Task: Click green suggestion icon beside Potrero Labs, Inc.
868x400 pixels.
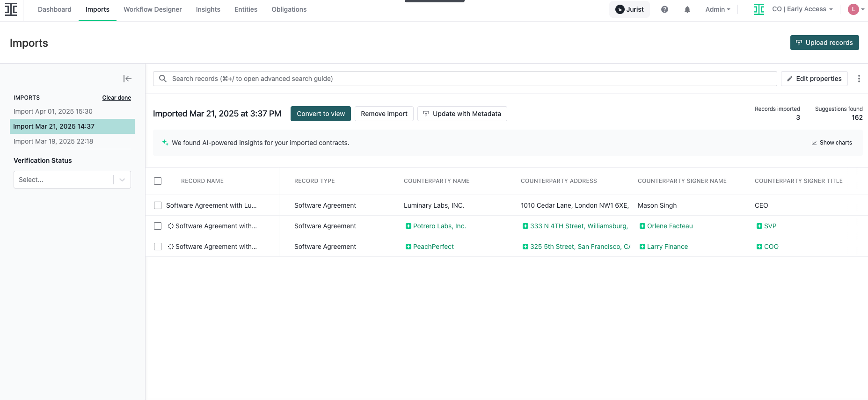Action: [x=408, y=226]
